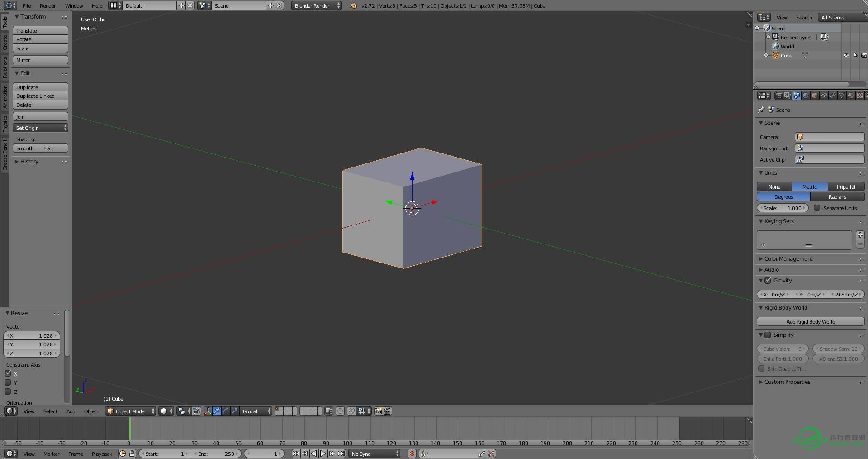
Task: Enable the Simplify checkbox
Action: point(768,335)
